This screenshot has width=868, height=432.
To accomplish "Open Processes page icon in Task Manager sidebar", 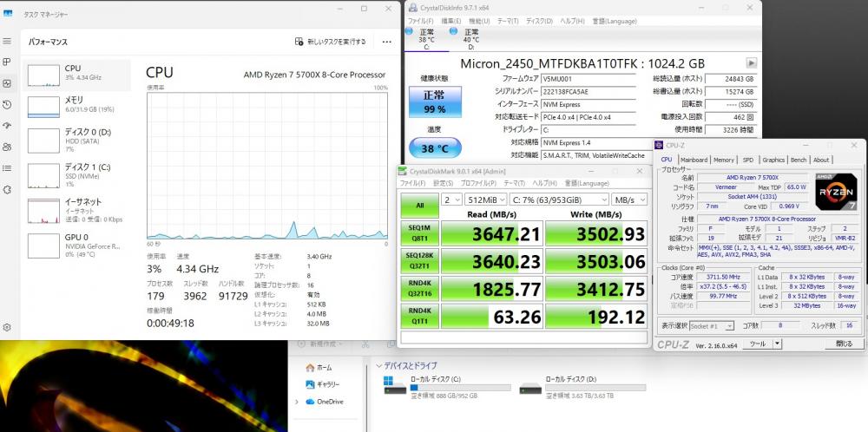I will (7, 62).
